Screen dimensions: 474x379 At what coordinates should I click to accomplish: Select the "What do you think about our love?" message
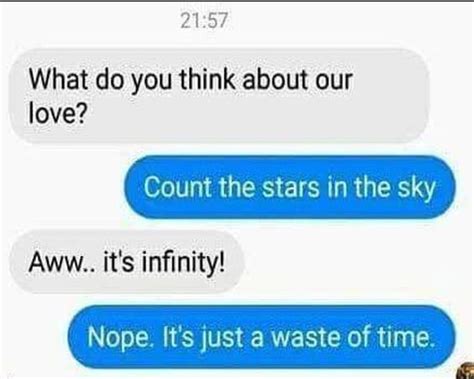[219, 96]
